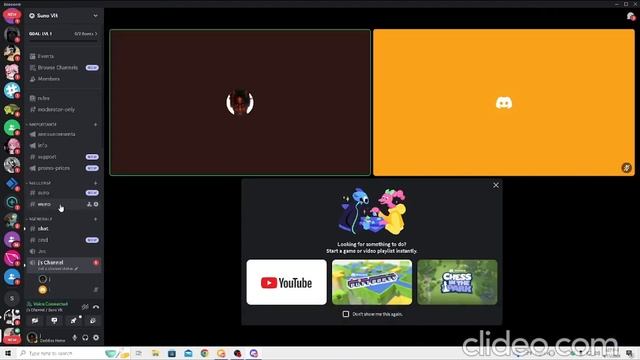Screen dimensions: 640x360
Task: Open Browse Channels
Action: [63, 67]
